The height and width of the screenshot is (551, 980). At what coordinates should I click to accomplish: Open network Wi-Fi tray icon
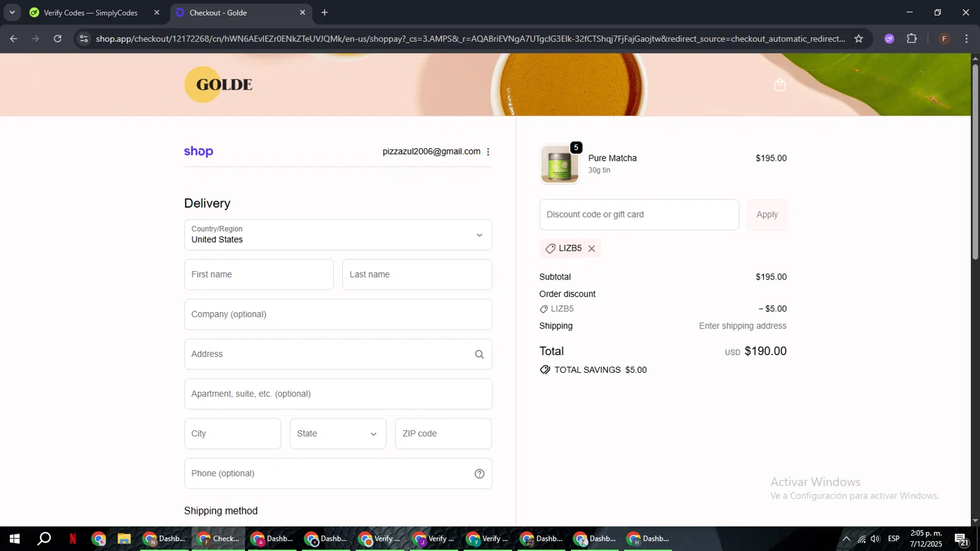[x=861, y=539]
